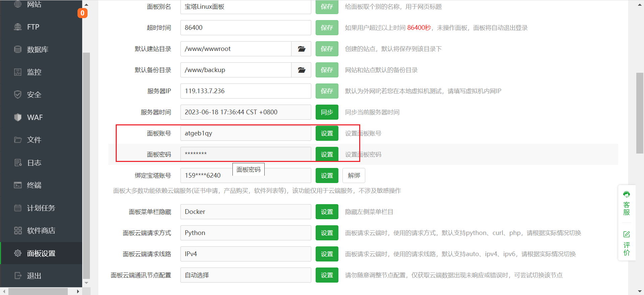Click the calendar icon beside 计划任务
Screen dimensions: 644x295
pyautogui.click(x=18, y=208)
